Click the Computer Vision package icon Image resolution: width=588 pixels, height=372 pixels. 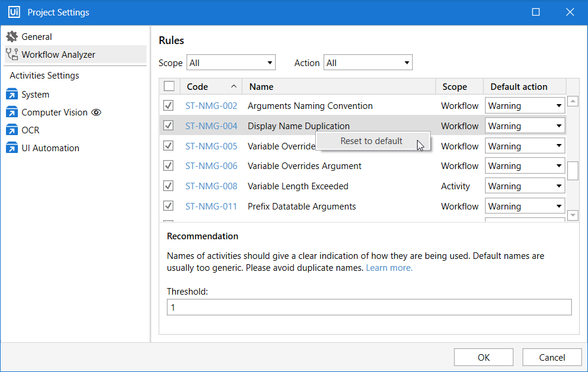[12, 112]
